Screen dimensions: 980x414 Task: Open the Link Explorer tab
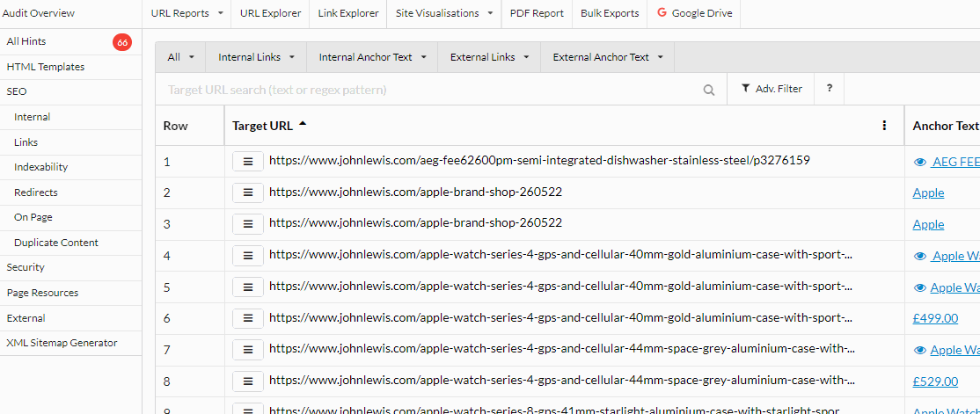click(x=348, y=13)
